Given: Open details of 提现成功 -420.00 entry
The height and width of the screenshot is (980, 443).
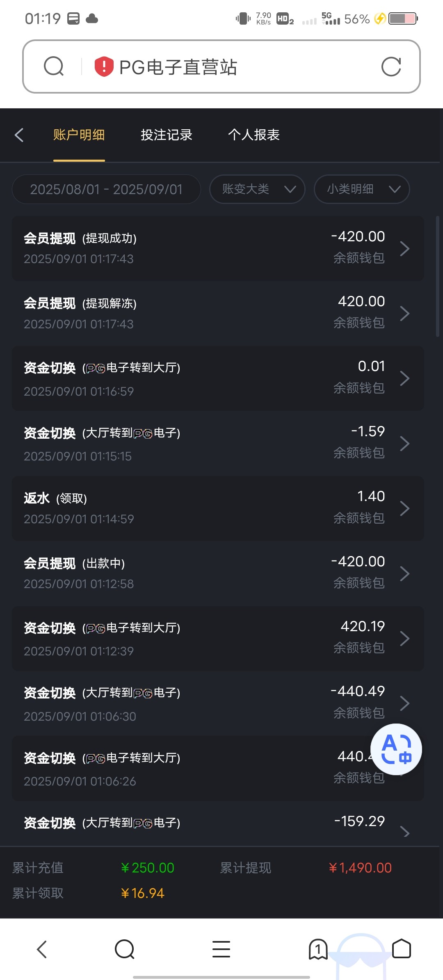Looking at the screenshot, I should [218, 248].
